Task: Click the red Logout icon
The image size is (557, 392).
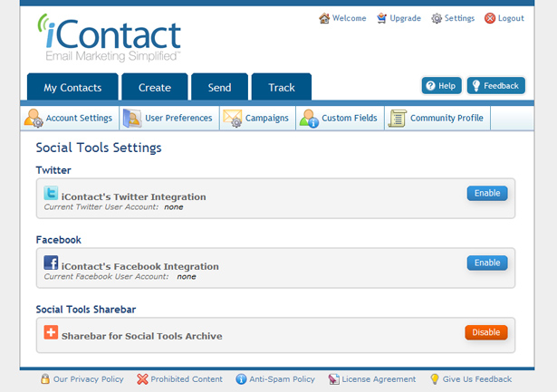Action: pyautogui.click(x=490, y=18)
